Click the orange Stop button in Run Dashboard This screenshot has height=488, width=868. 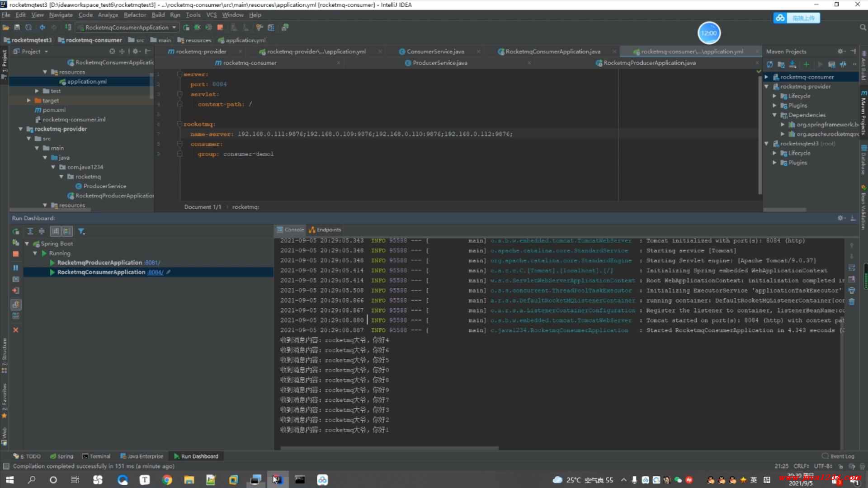coord(16,254)
